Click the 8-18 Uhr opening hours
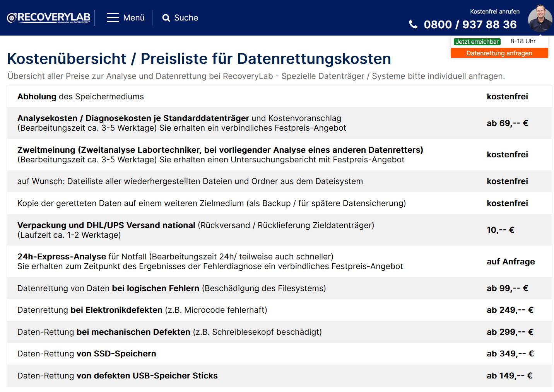The height and width of the screenshot is (392, 554). 523,41
